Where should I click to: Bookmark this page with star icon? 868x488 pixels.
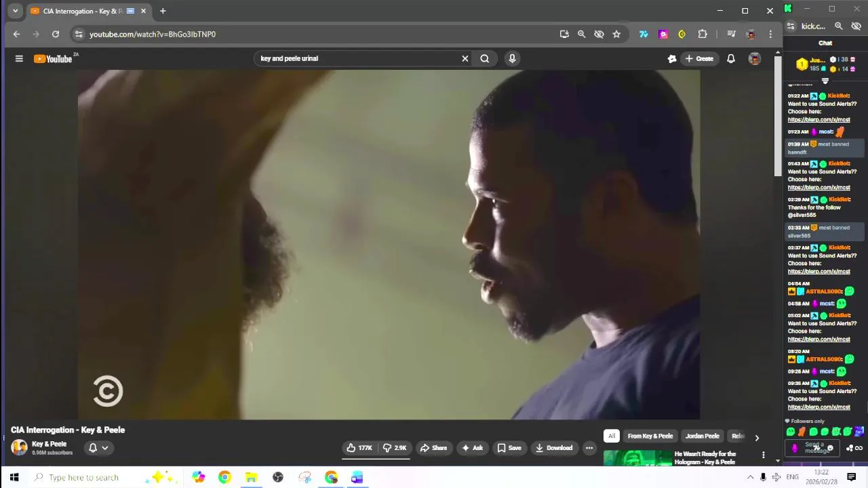pos(616,34)
